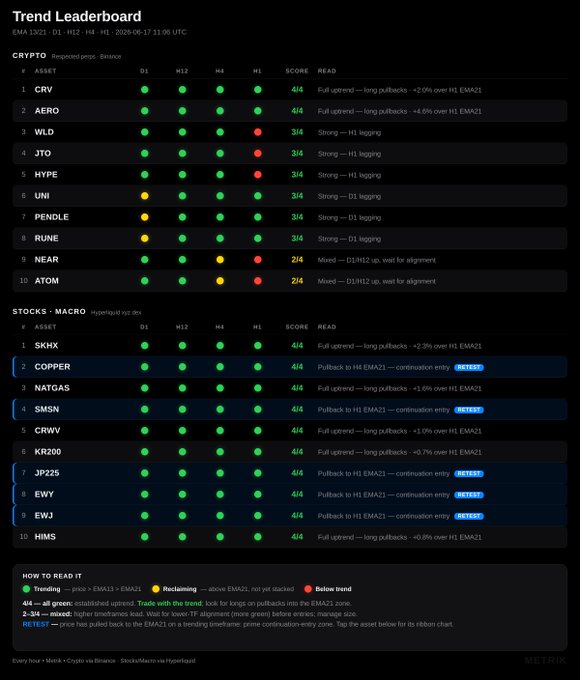Select the PENDLE asset name

pyautogui.click(x=52, y=217)
